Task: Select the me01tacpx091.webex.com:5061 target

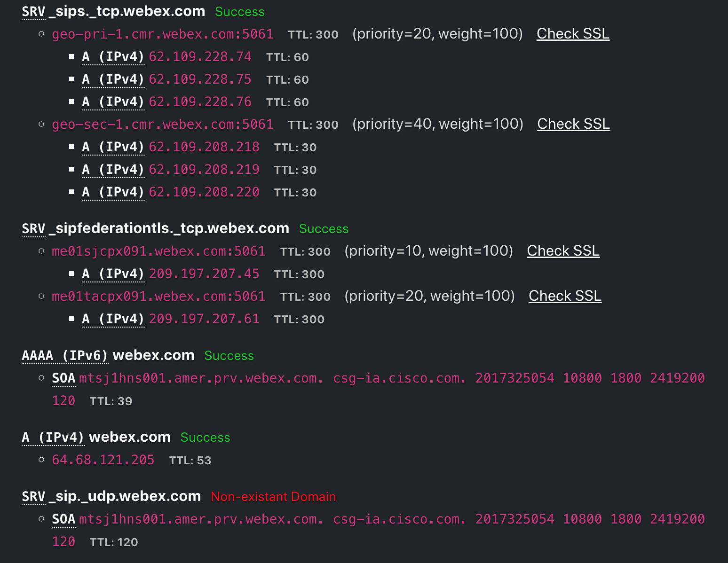Action: (x=158, y=297)
